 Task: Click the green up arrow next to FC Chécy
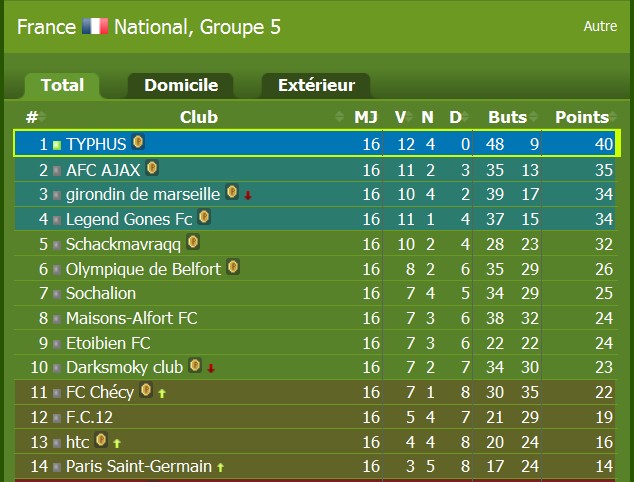point(162,393)
